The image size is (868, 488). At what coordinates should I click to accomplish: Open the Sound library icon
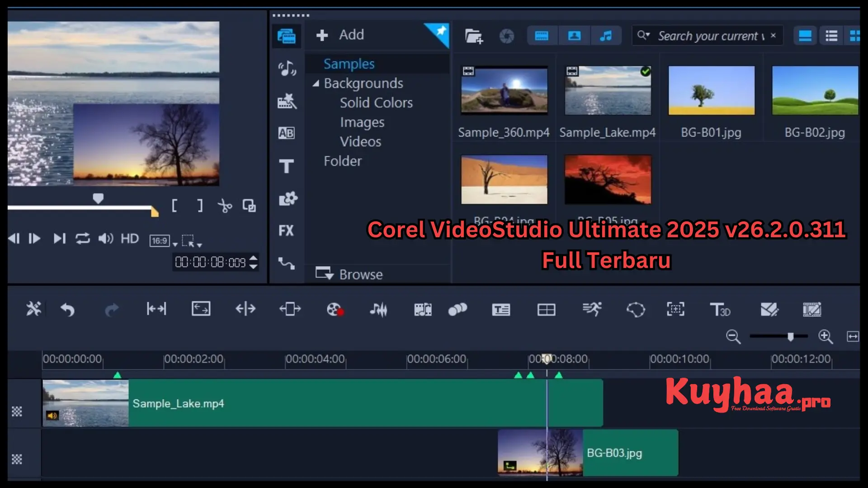pos(287,69)
